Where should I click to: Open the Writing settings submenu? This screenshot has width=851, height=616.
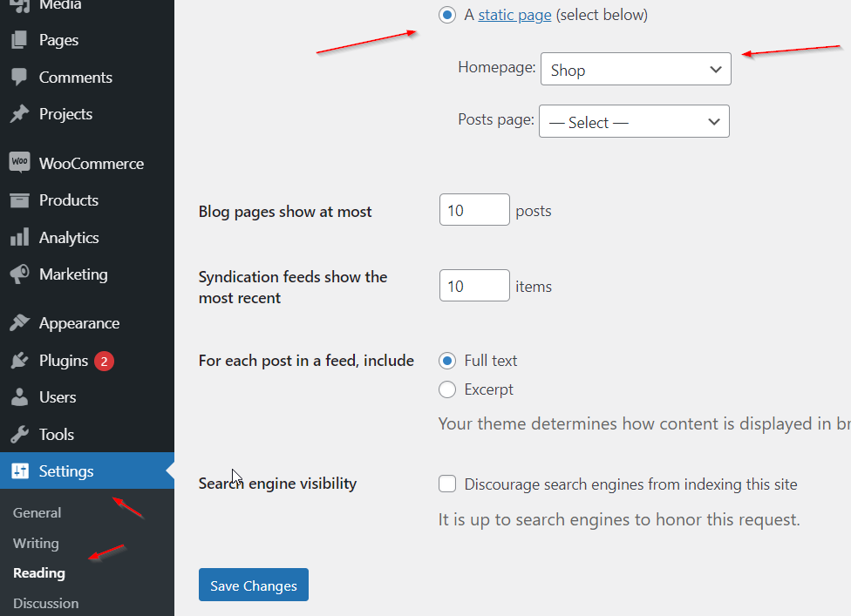[x=36, y=544]
